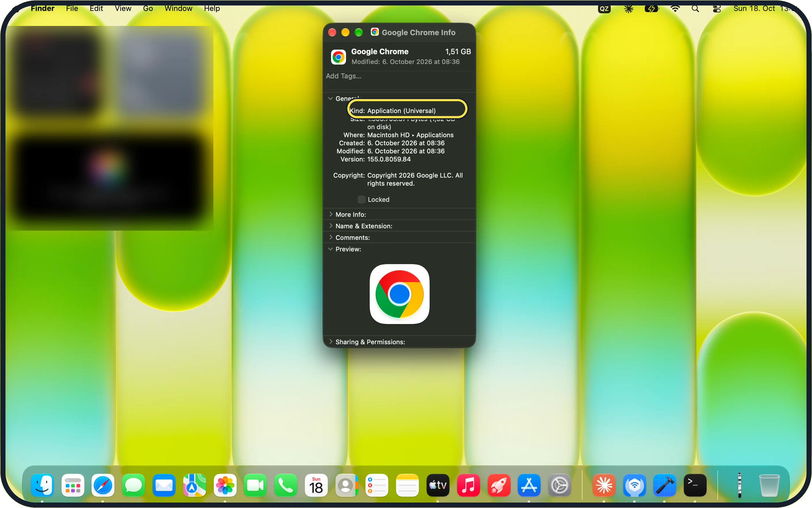Viewport: 812px width, 508px height.
Task: Toggle the Locked checkbox
Action: click(362, 200)
